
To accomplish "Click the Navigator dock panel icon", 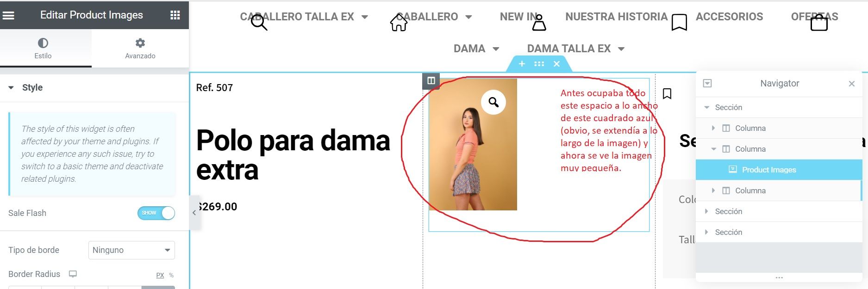I will pos(707,83).
